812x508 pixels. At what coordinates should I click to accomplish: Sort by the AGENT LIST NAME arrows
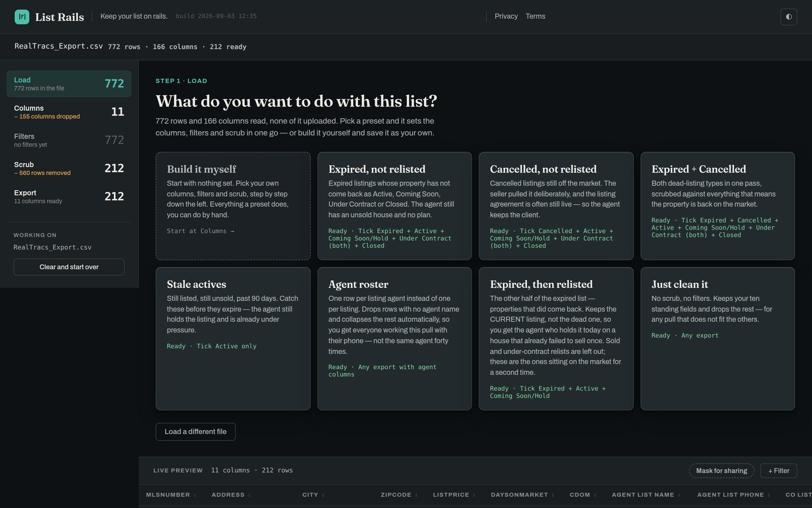pyautogui.click(x=679, y=495)
